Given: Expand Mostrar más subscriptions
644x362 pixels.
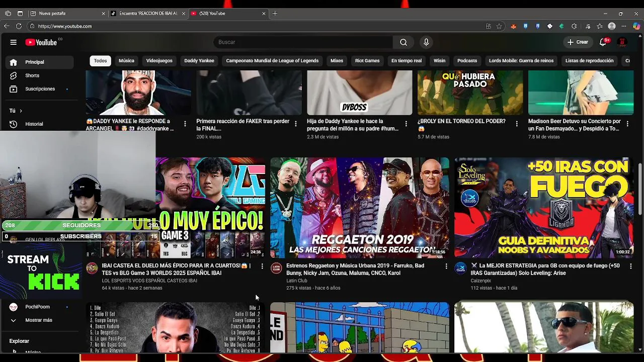Looking at the screenshot, I should 40,320.
